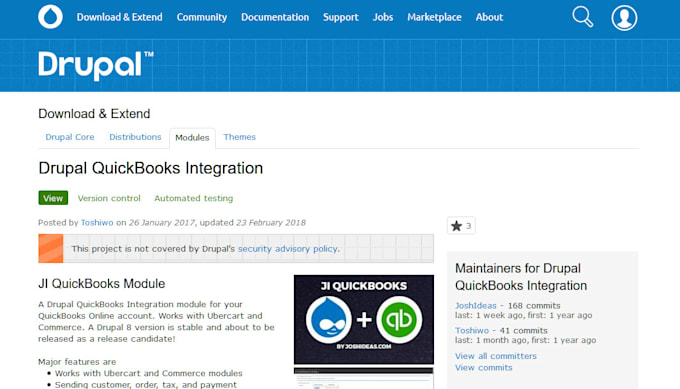Select the Modules tab

click(x=192, y=138)
